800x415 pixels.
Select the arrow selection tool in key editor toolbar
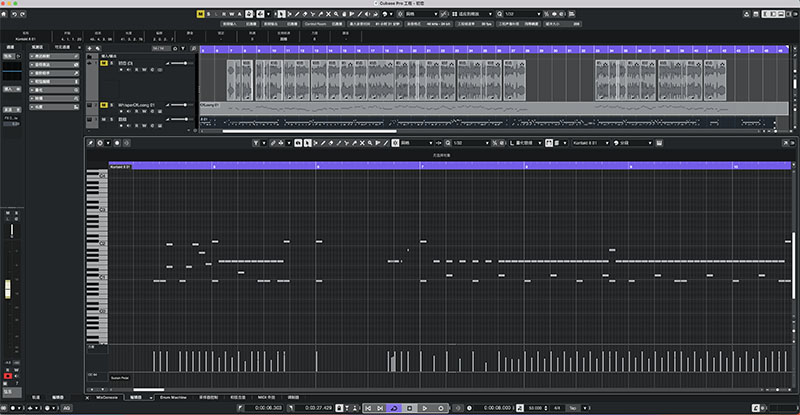pyautogui.click(x=307, y=143)
